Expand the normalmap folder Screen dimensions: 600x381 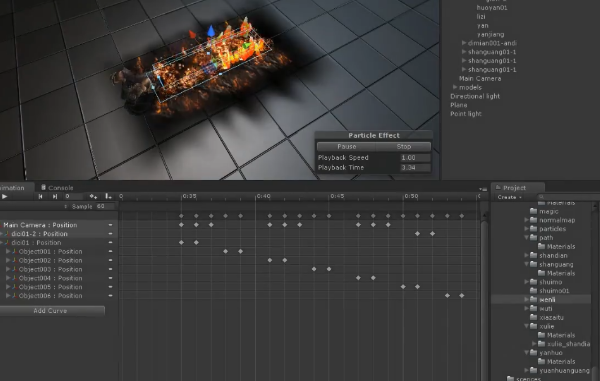[527, 220]
